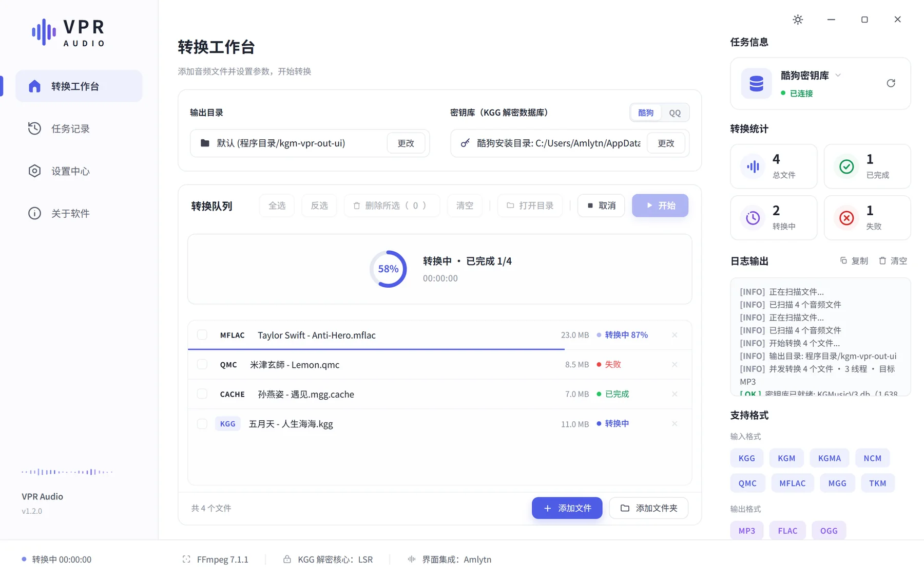Refresh the 酷狗密钥库 connection

[x=891, y=83]
